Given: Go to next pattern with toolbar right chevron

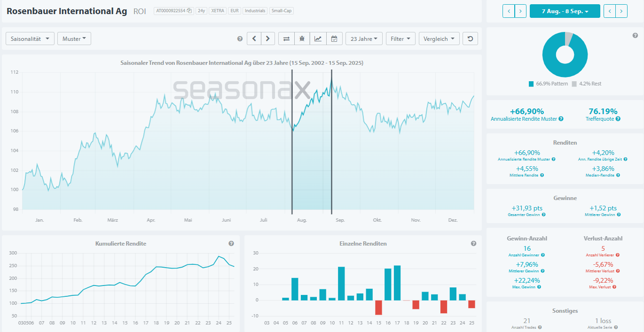Looking at the screenshot, I should tap(268, 39).
